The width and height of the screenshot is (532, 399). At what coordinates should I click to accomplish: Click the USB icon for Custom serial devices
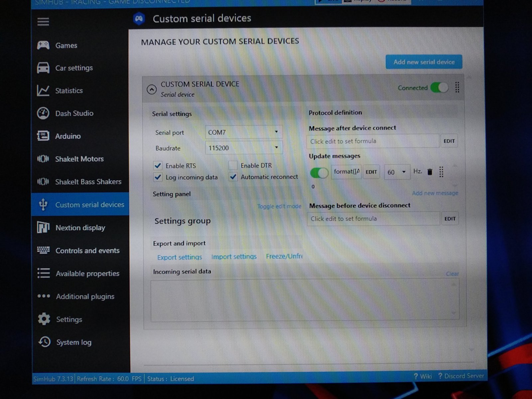tap(43, 204)
